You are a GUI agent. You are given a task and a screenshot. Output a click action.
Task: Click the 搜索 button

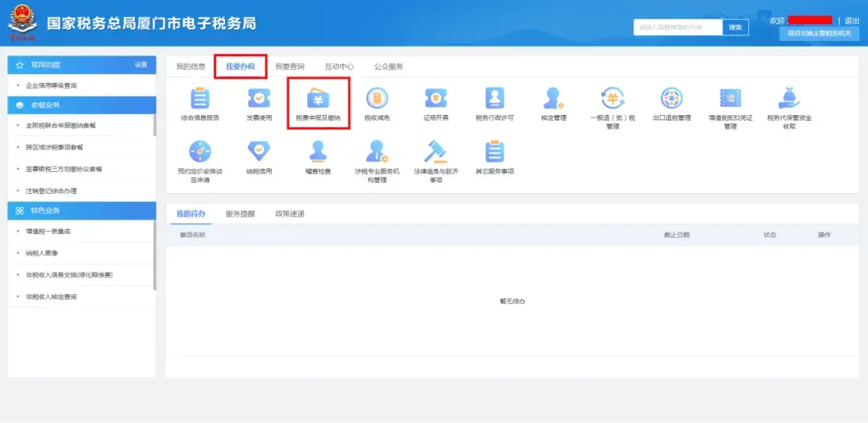tap(735, 27)
